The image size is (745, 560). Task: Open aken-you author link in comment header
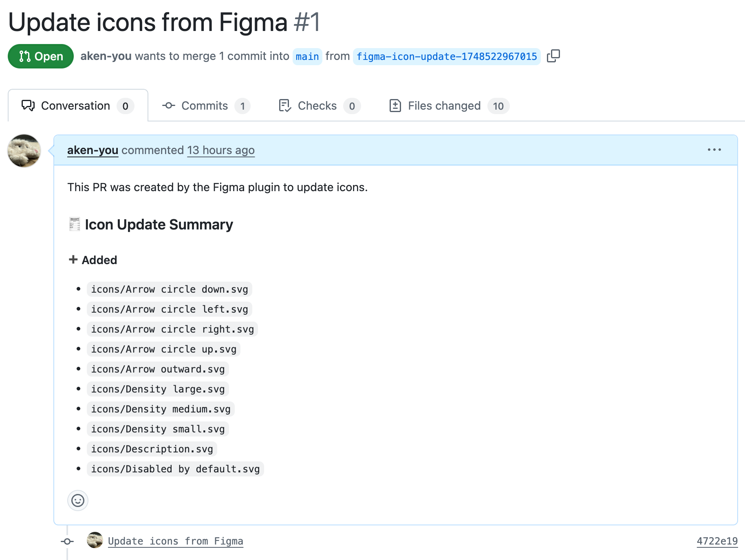(93, 150)
